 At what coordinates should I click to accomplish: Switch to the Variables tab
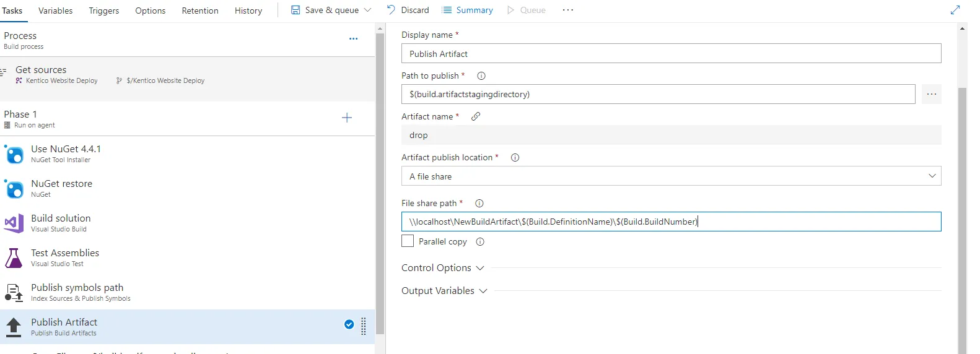(x=55, y=11)
